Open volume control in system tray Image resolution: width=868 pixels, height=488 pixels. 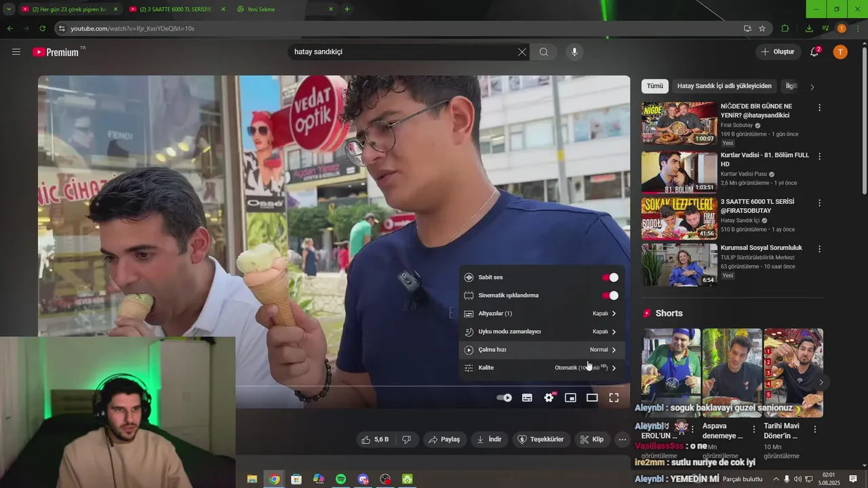coord(797,479)
